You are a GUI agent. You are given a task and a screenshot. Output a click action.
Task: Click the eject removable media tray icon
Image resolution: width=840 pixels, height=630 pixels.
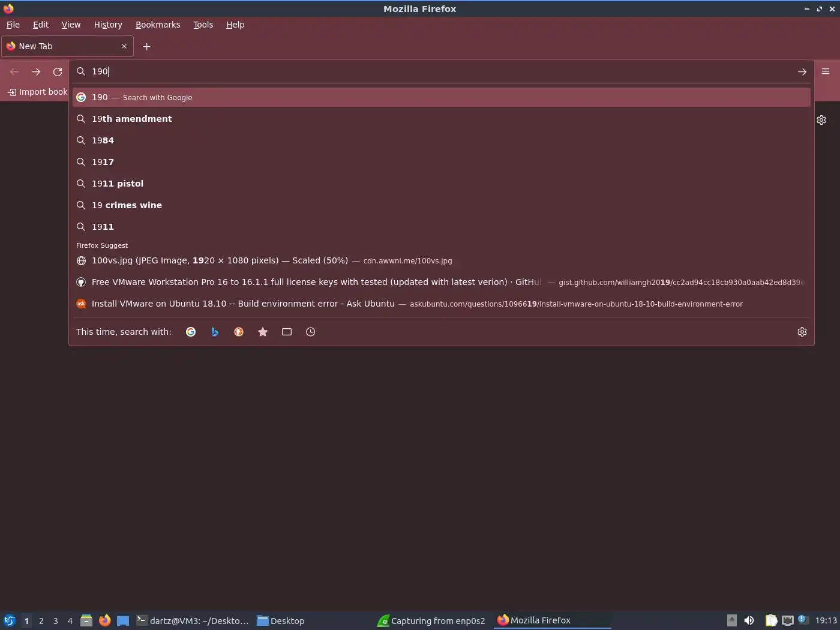tap(731, 620)
